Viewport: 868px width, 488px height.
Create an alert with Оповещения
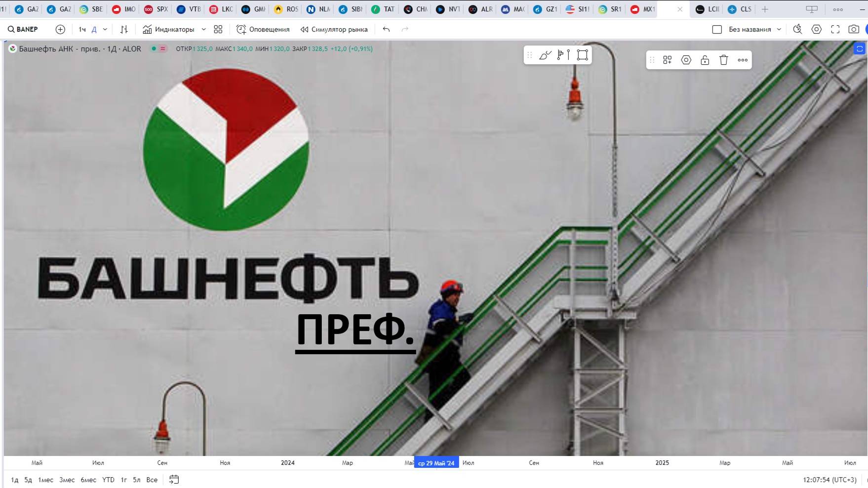[x=263, y=29]
